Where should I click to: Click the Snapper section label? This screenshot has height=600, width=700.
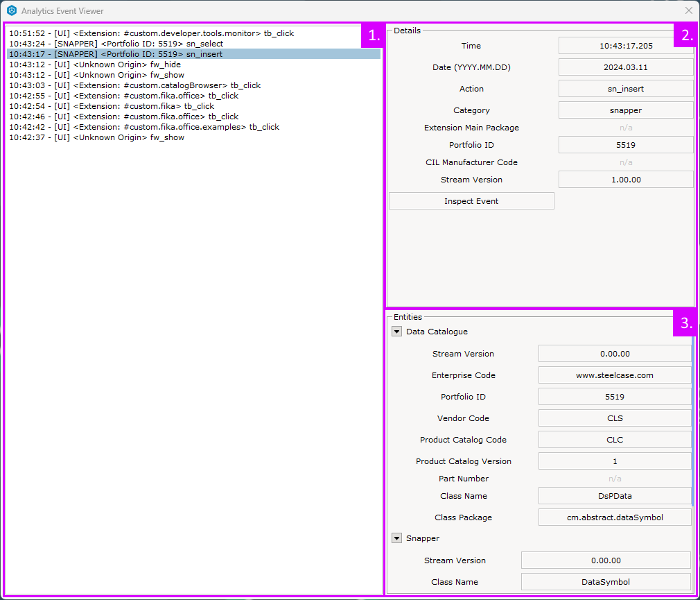pos(422,538)
